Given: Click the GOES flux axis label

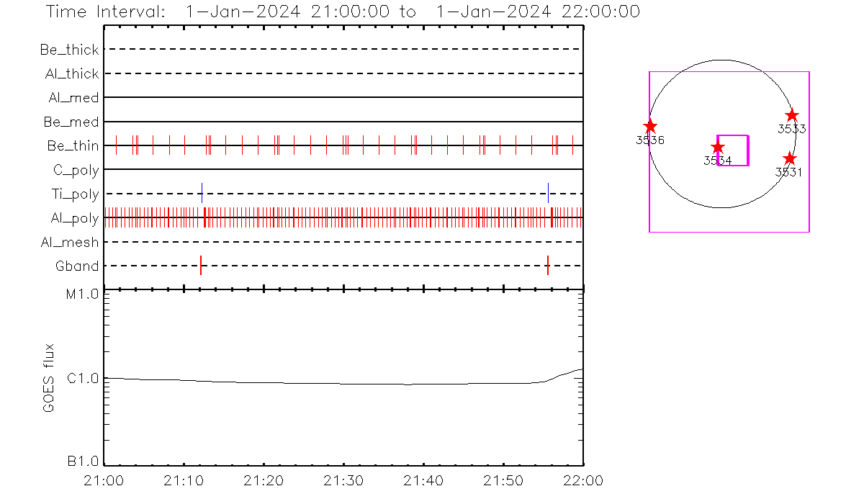Looking at the screenshot, I should pos(49,378).
